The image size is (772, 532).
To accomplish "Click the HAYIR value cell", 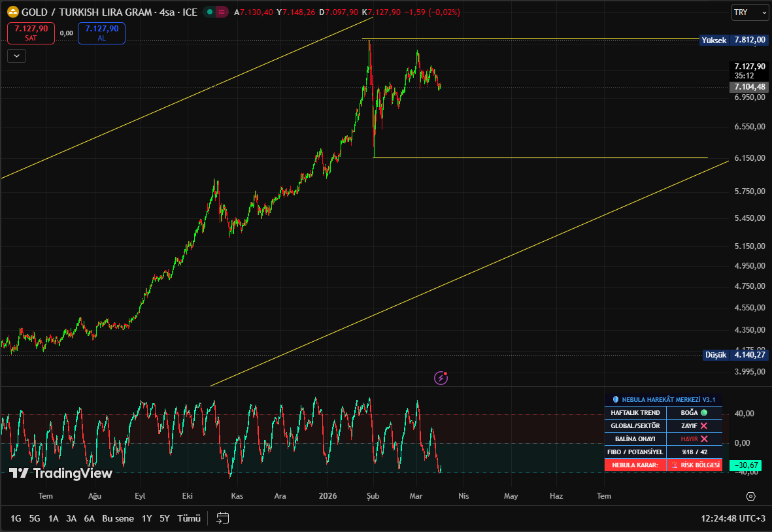I will (x=694, y=439).
